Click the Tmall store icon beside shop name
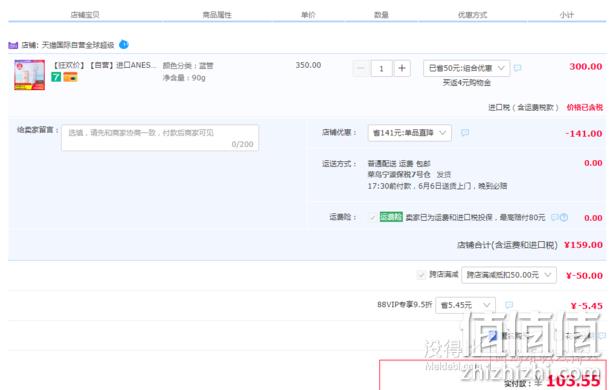The height and width of the screenshot is (390, 610). click(13, 46)
